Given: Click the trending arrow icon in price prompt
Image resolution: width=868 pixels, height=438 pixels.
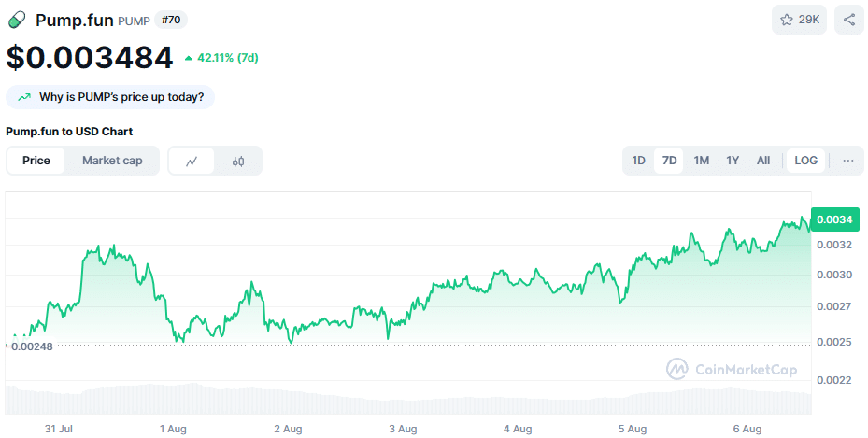Looking at the screenshot, I should tap(23, 97).
